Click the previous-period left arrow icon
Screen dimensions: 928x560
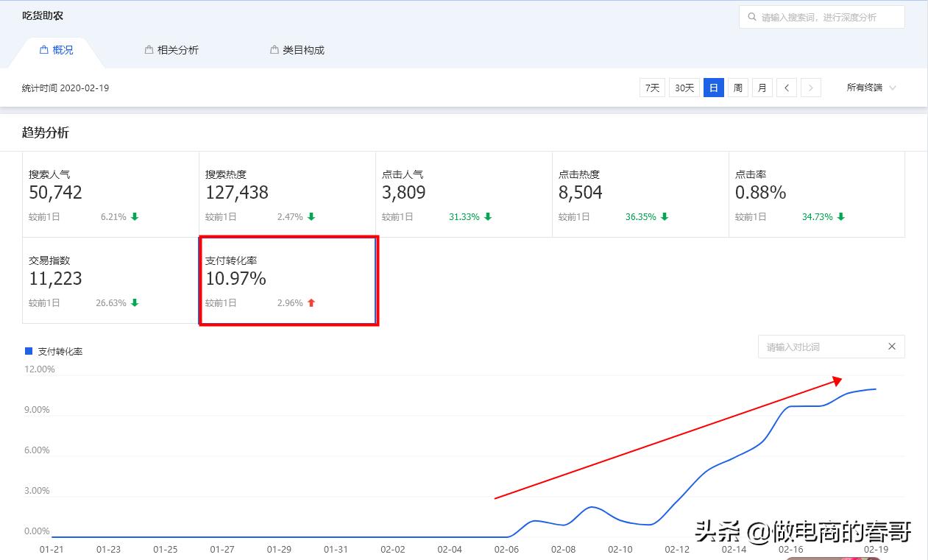pyautogui.click(x=786, y=87)
